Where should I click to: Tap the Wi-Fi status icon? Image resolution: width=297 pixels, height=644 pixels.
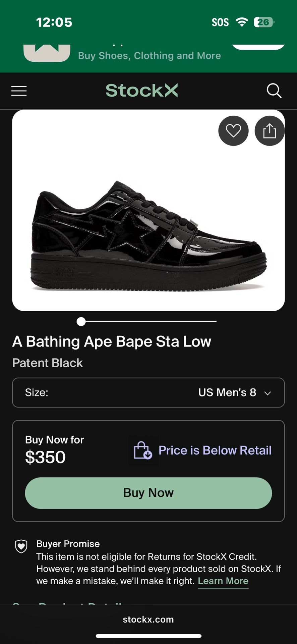(x=242, y=22)
